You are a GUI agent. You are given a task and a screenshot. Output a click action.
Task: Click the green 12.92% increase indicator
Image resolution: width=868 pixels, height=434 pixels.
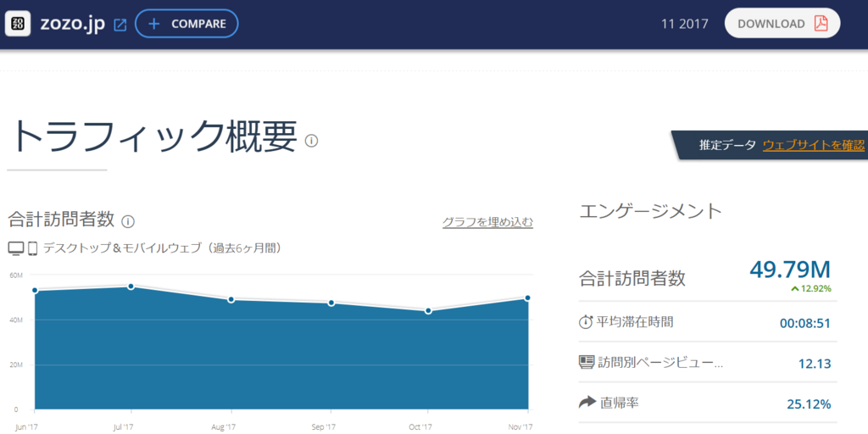pyautogui.click(x=810, y=288)
